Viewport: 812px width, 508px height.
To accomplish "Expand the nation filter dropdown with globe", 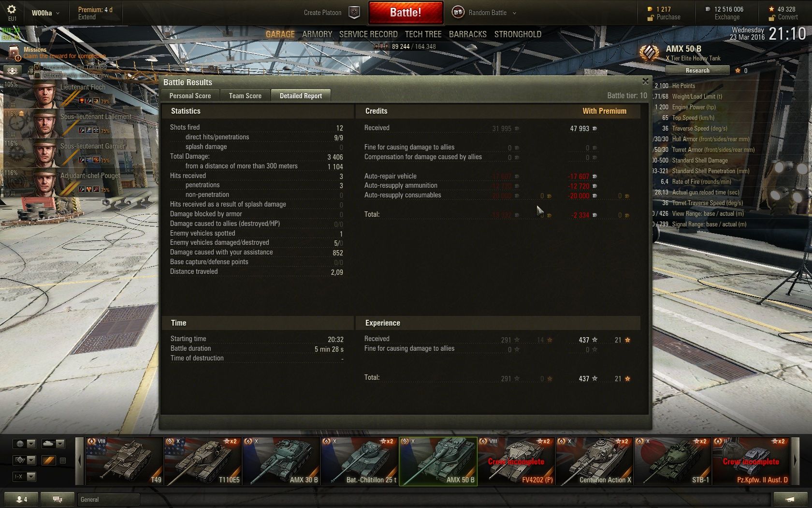I will click(25, 444).
